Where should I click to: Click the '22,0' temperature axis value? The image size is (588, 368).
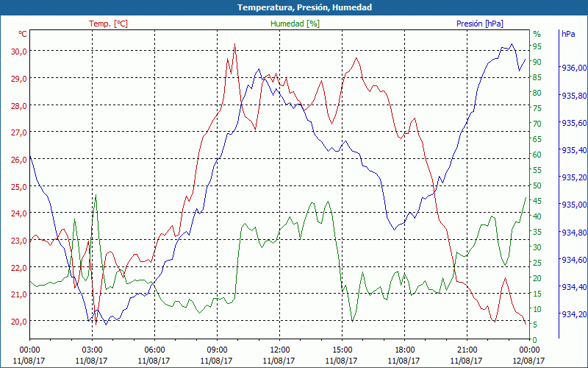(x=19, y=267)
